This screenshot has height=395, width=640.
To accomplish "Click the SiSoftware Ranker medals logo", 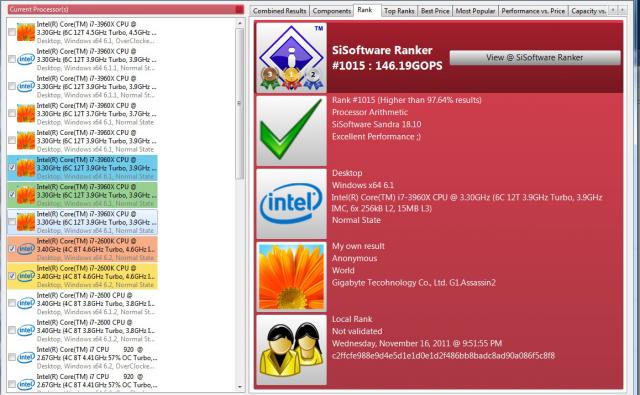I will 291,58.
